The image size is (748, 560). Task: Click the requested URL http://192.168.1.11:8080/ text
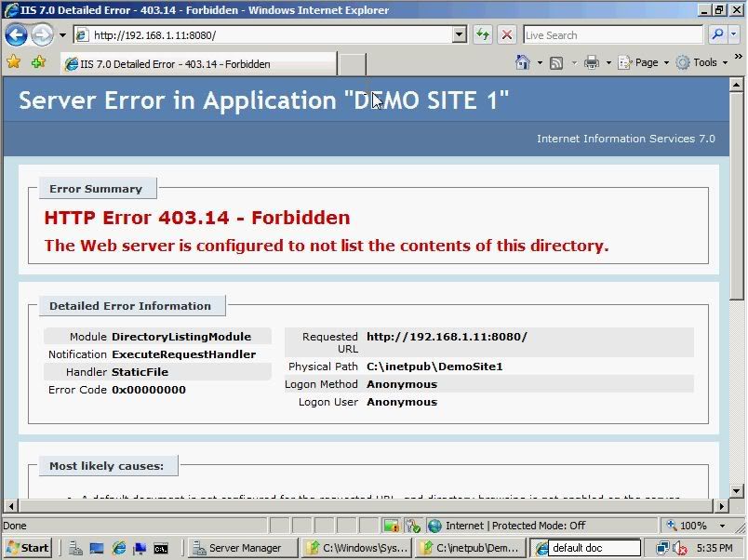coord(447,337)
